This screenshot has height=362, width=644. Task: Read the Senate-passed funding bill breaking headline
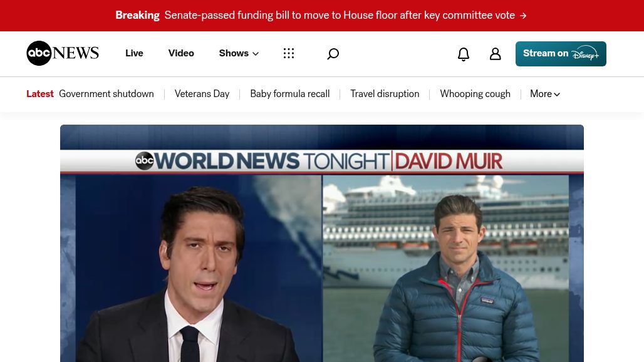coord(340,16)
